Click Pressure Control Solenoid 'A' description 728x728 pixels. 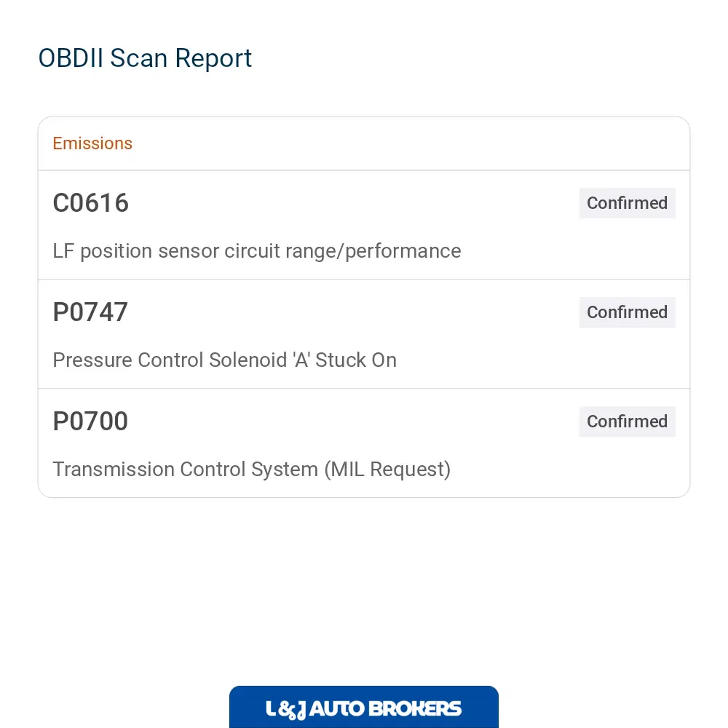(x=225, y=360)
